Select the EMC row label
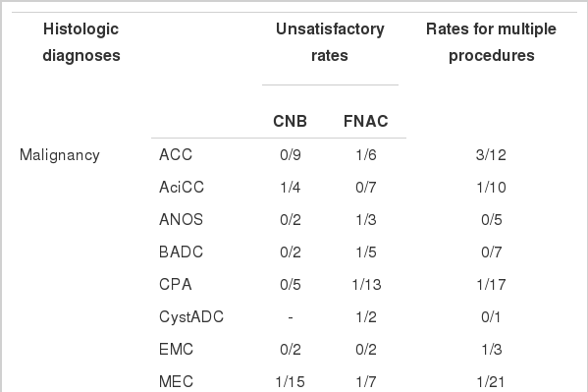Image resolution: width=588 pixels, height=392 pixels. click(176, 349)
